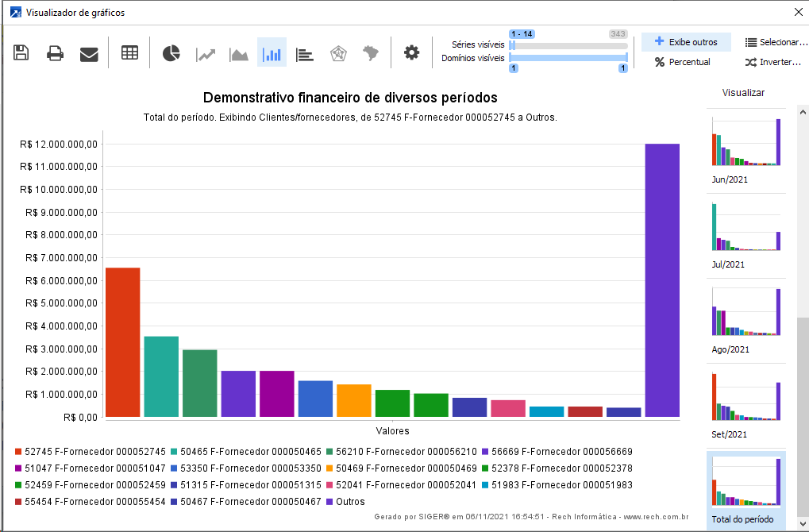This screenshot has width=809, height=532.
Task: Send chart by email envelope icon
Action: click(89, 53)
